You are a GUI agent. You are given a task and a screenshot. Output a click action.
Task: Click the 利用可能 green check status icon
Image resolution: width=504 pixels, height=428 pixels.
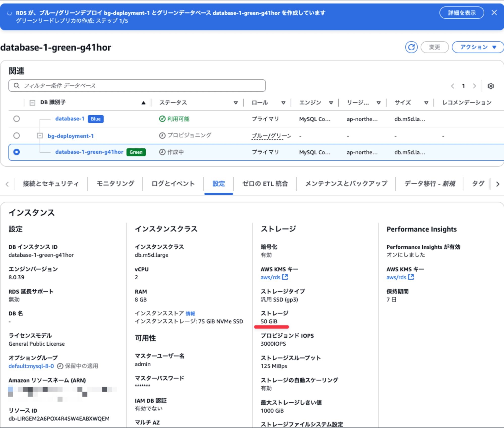click(x=162, y=119)
